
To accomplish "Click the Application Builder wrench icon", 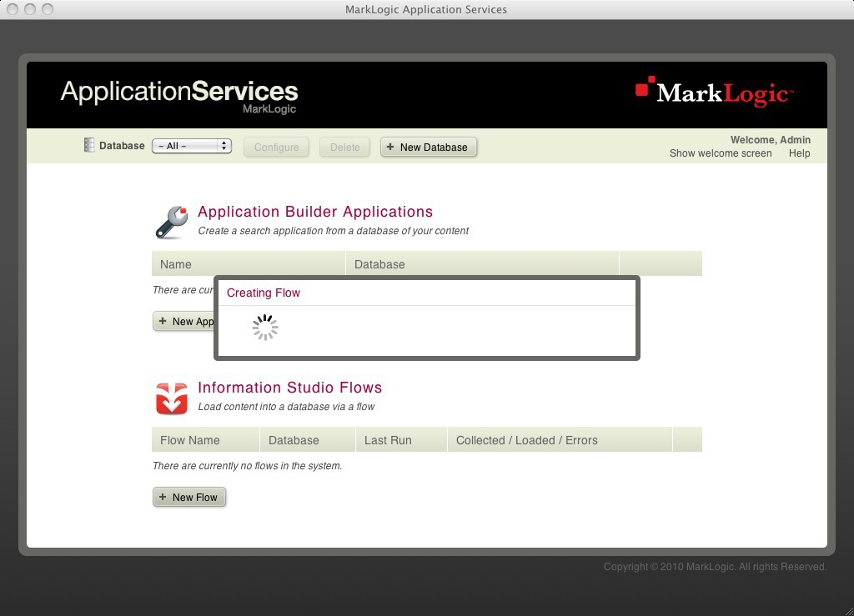I will tap(172, 222).
